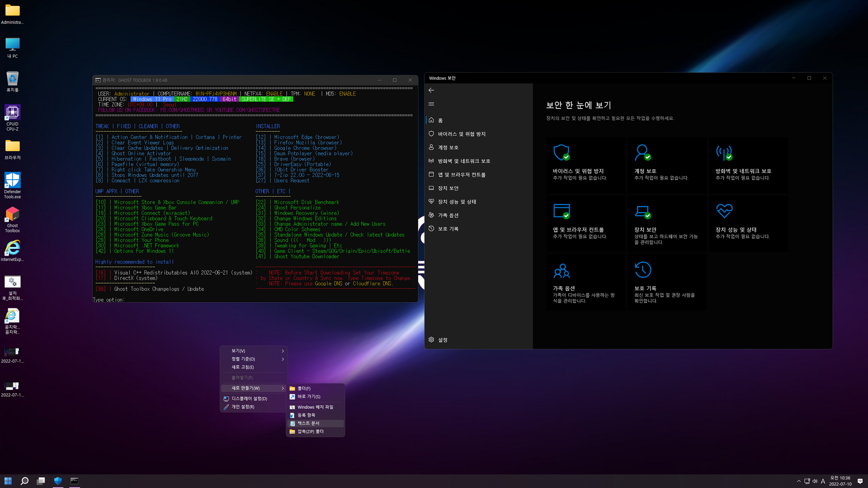Open the first 2022-07-1 screenshot file
The width and height of the screenshot is (868, 488).
pyautogui.click(x=12, y=355)
